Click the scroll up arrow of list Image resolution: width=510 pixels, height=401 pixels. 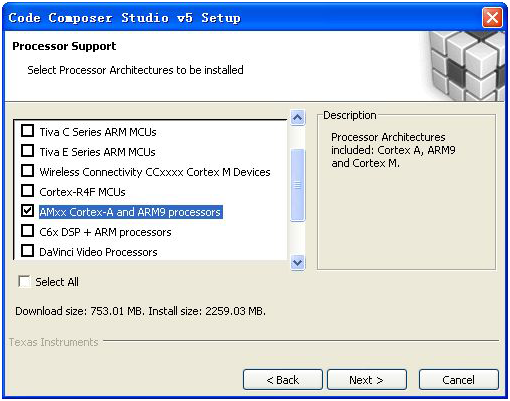point(297,117)
